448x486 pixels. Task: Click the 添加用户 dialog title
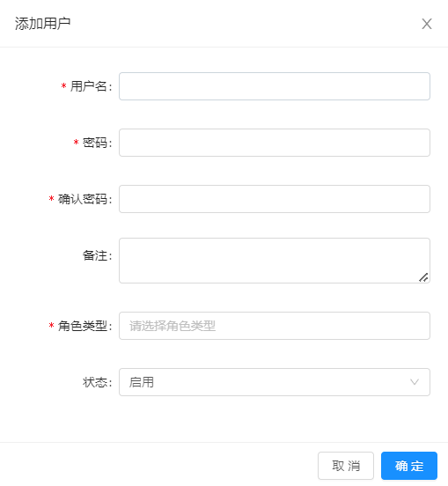tap(43, 24)
